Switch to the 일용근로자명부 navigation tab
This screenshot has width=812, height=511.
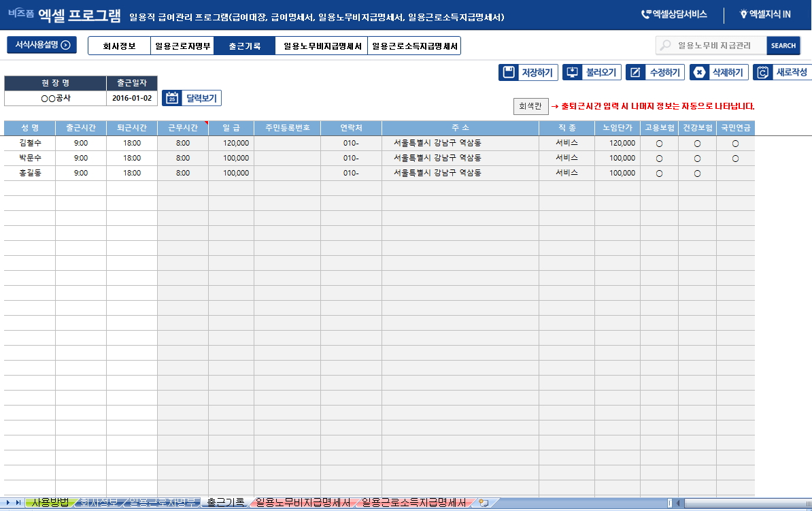[x=182, y=46]
